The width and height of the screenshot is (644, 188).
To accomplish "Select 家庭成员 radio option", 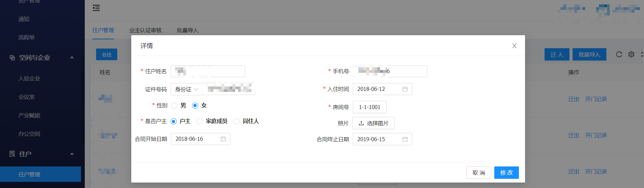I will pos(200,121).
